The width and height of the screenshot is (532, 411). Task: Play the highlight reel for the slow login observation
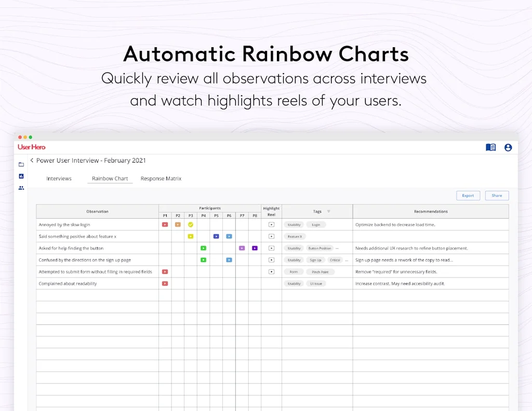(271, 224)
